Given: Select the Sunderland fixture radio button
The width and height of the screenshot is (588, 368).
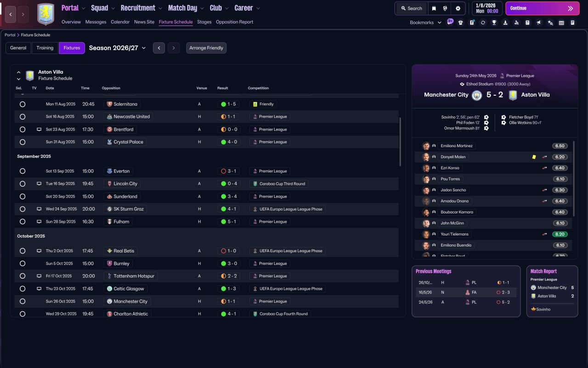Looking at the screenshot, I should point(23,196).
